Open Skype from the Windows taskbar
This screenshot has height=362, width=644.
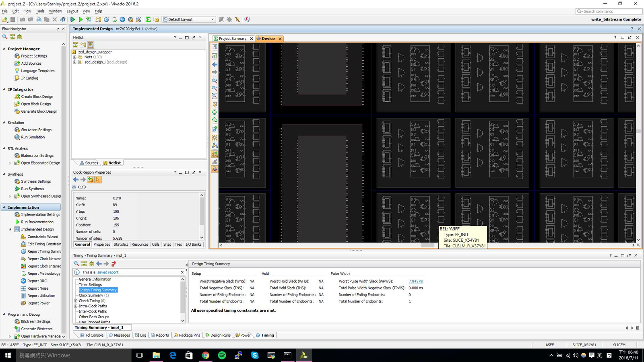[255, 355]
